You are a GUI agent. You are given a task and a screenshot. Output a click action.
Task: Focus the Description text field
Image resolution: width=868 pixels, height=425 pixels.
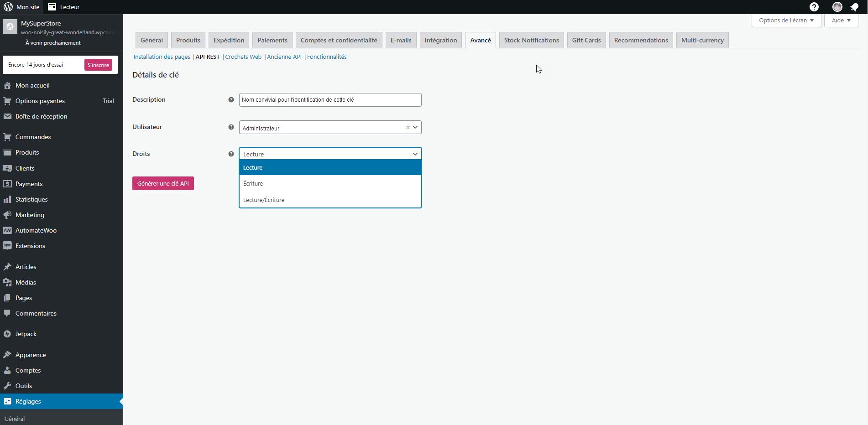click(x=330, y=100)
